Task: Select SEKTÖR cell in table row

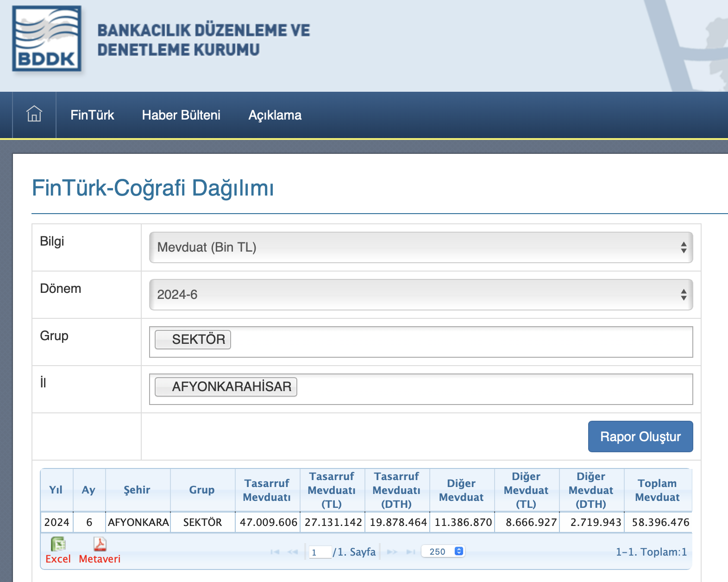Action: tap(202, 522)
